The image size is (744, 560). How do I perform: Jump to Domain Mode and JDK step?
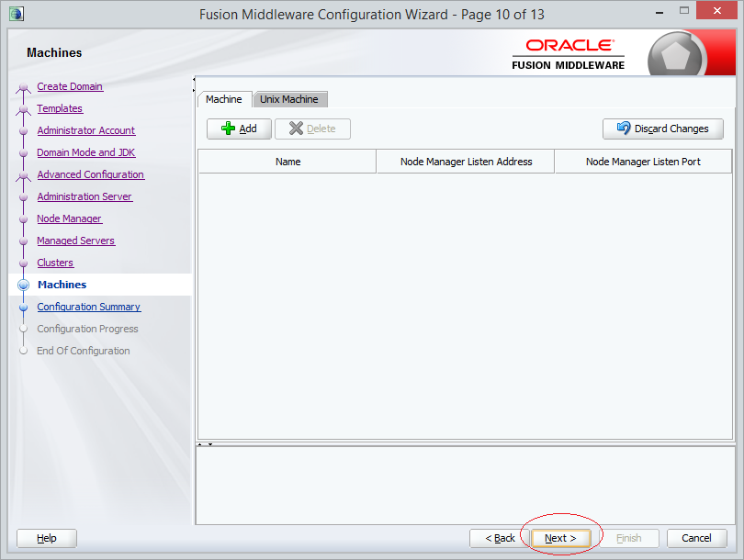tap(86, 152)
